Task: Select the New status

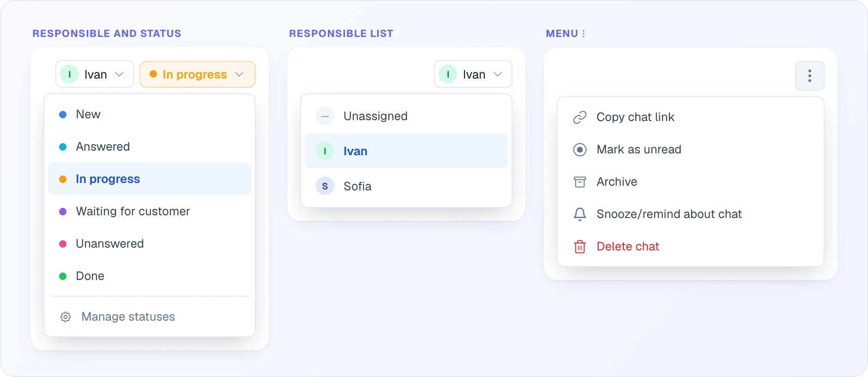Action: [150, 115]
